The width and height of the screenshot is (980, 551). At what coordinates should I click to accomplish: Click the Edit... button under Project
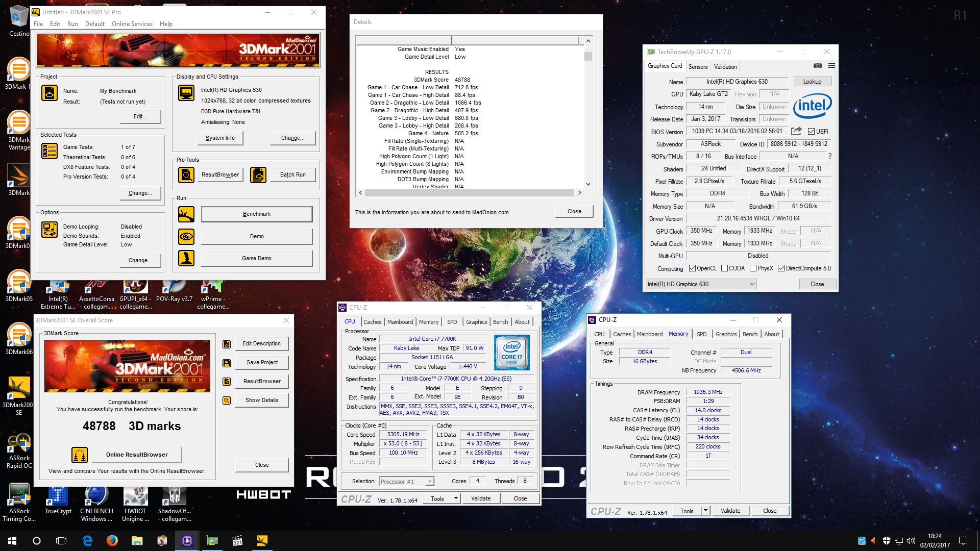pyautogui.click(x=140, y=116)
